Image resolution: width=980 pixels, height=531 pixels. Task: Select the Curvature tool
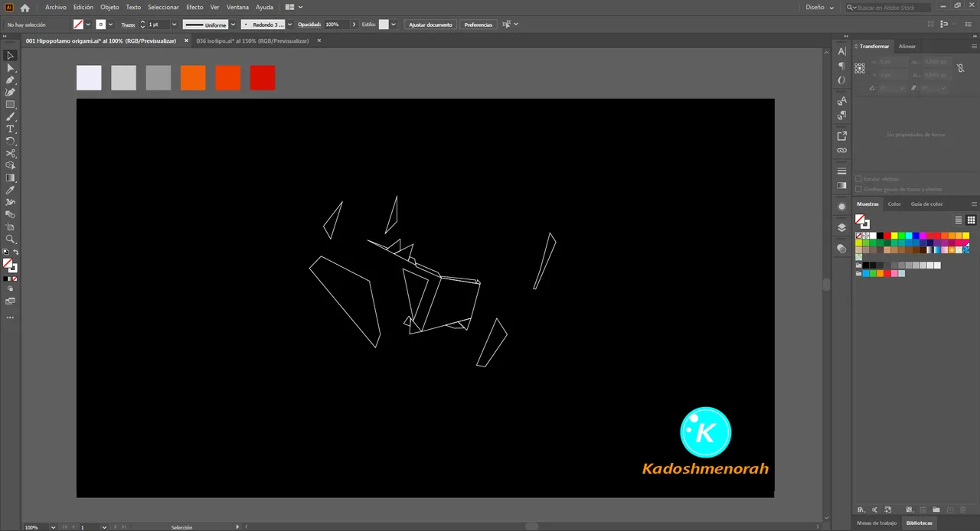tap(11, 93)
